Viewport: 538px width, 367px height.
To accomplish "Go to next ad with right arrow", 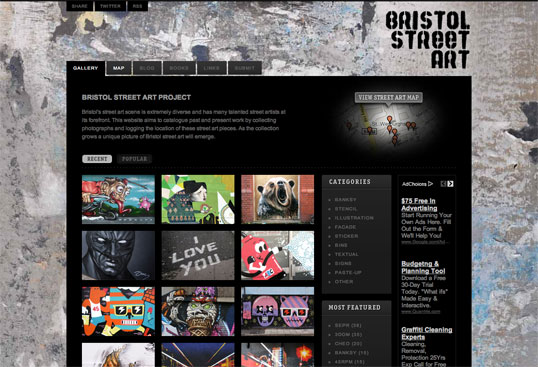I will tap(450, 184).
